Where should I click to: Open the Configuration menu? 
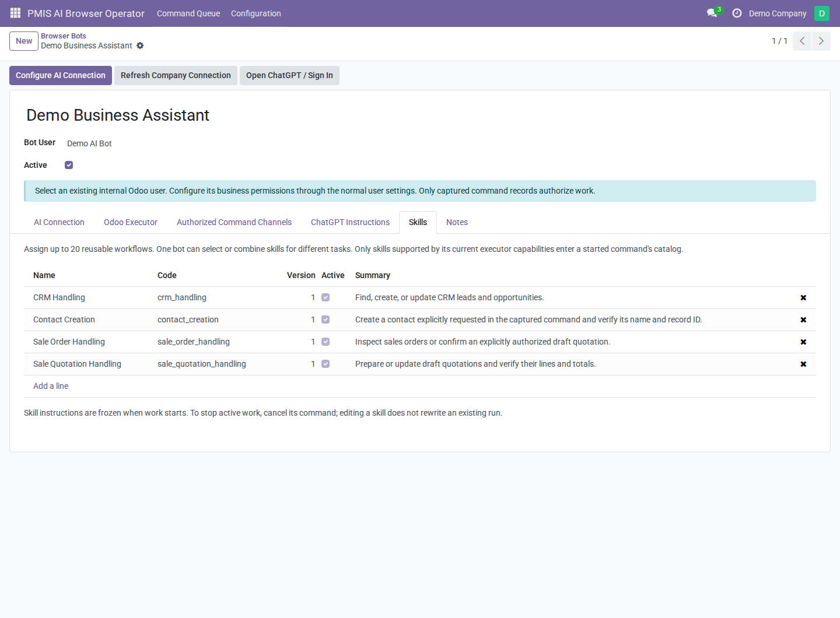click(x=256, y=13)
